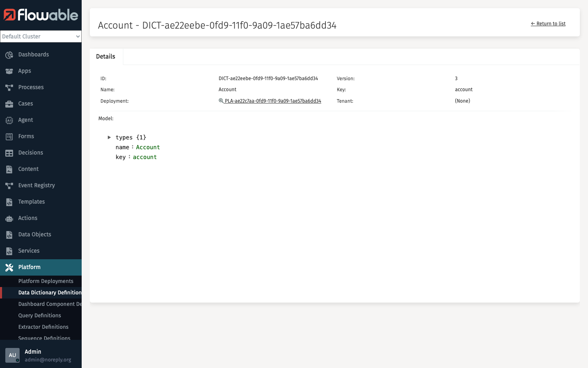Open the Processes section
This screenshot has width=588, height=368.
31,87
